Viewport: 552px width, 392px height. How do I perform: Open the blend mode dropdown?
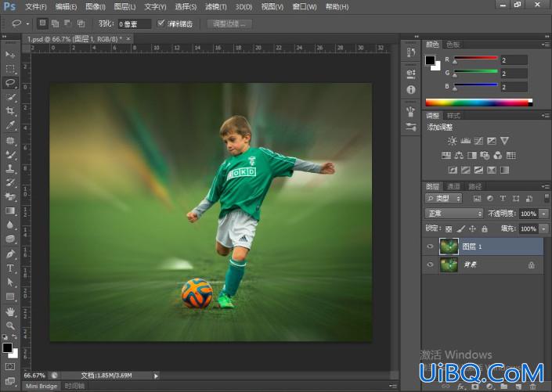pyautogui.click(x=454, y=214)
